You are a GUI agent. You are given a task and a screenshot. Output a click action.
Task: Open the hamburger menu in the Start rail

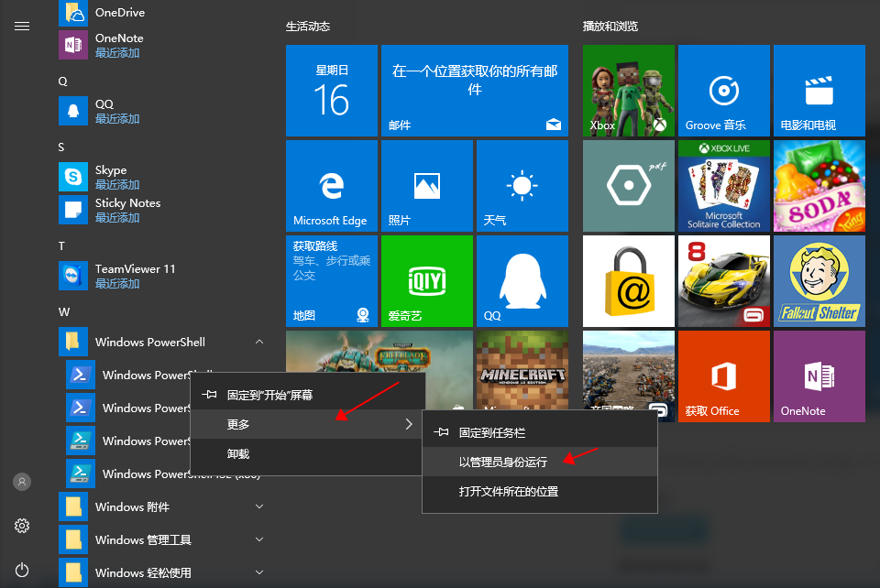click(22, 27)
